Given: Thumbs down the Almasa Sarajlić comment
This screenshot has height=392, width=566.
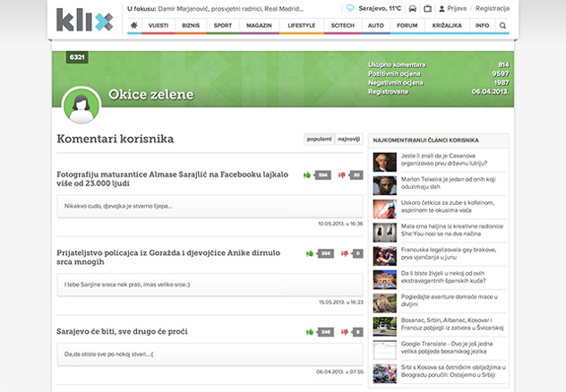Looking at the screenshot, I should pyautogui.click(x=342, y=175).
